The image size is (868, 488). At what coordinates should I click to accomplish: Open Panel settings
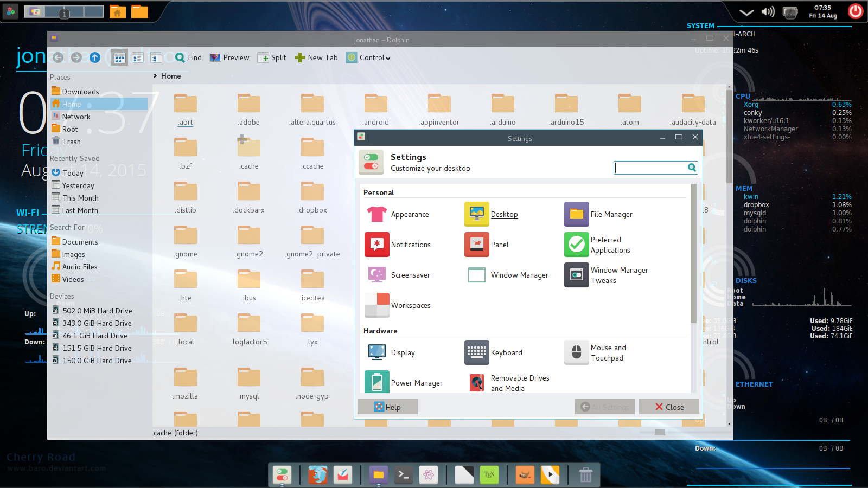click(x=487, y=245)
